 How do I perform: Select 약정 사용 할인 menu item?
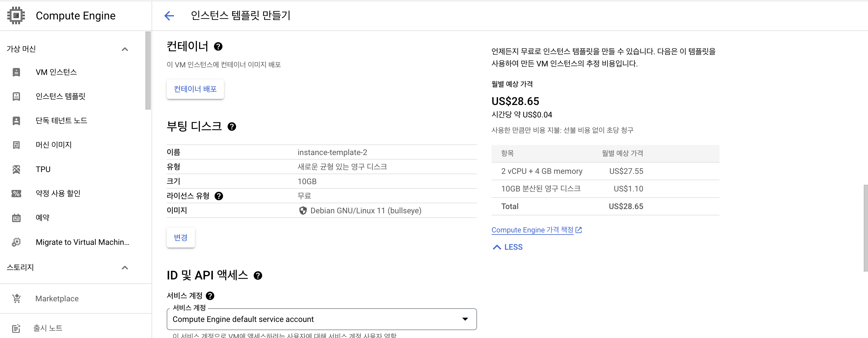58,193
